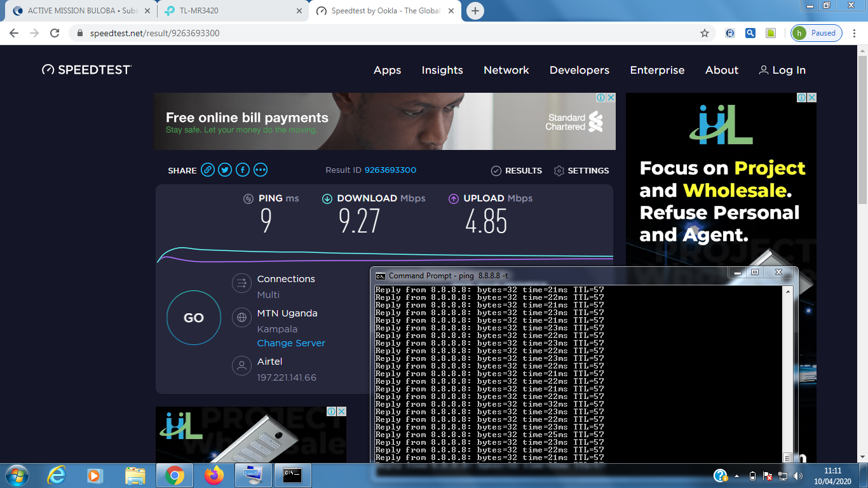This screenshot has height=488, width=868.
Task: Open the Insights menu
Action: coord(442,70)
